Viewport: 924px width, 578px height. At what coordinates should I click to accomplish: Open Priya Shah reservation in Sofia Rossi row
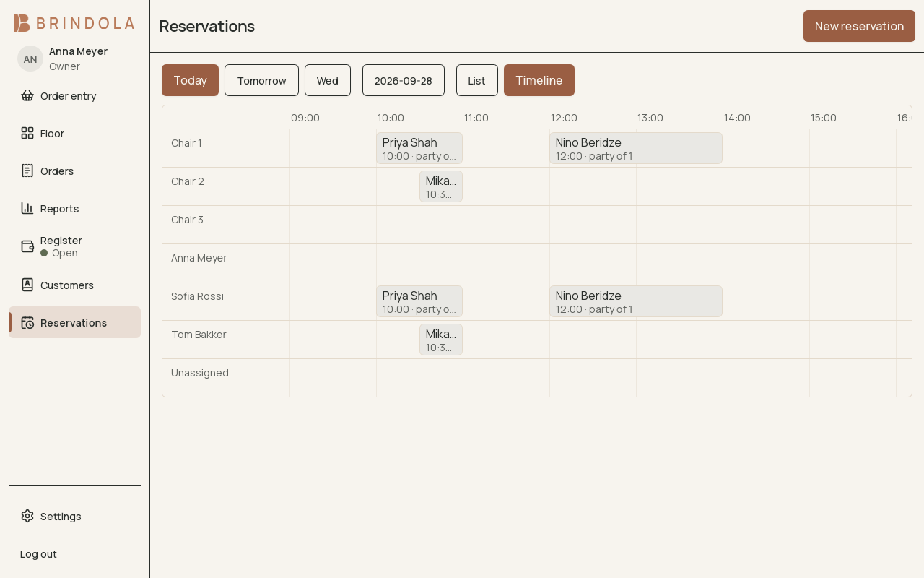[419, 301]
